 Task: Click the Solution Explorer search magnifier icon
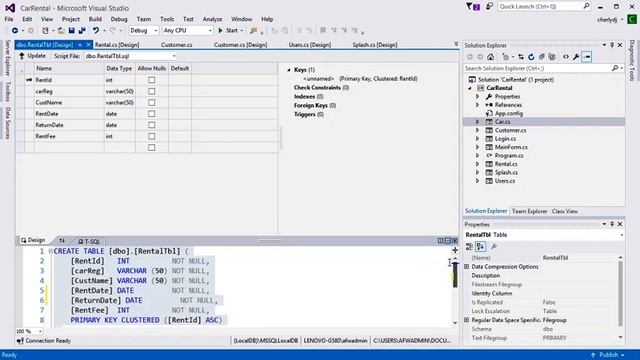click(x=615, y=68)
